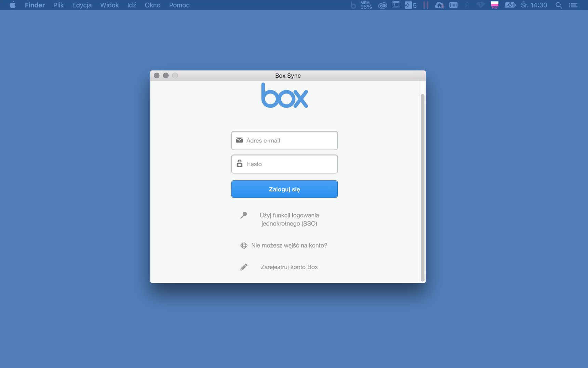Open the Edycja menu
This screenshot has height=368, width=588.
tap(82, 5)
